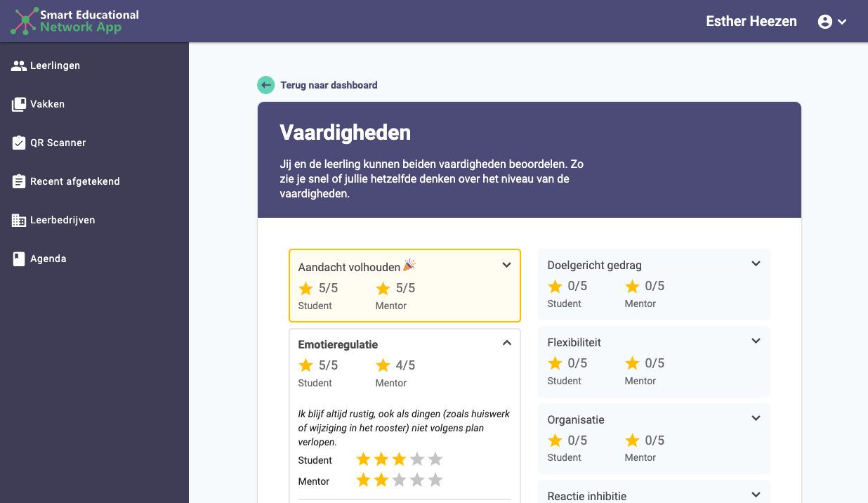Follow the Terug naar dashboard link
The height and width of the screenshot is (503, 868).
pos(329,85)
